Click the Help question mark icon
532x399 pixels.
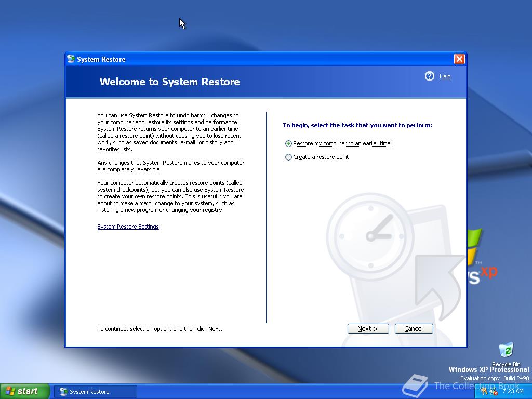pos(429,76)
